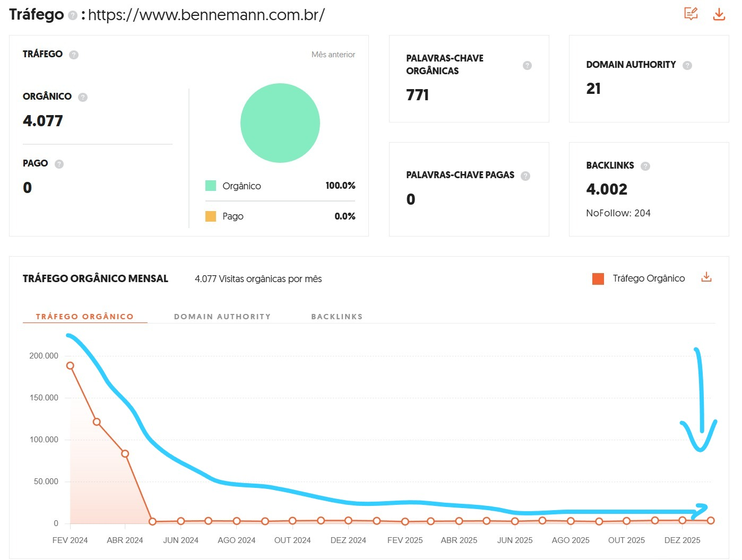Image resolution: width=742 pixels, height=560 pixels.
Task: Click the green traffic distribution pie chart
Action: tap(280, 122)
